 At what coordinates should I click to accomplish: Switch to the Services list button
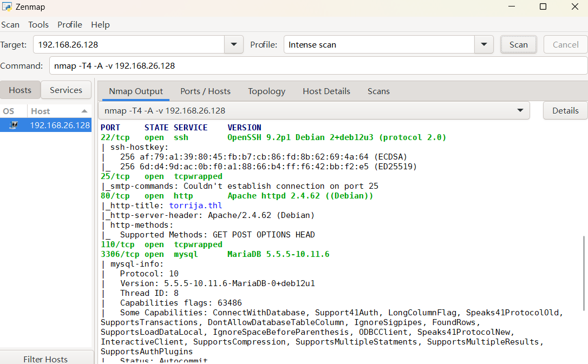(66, 90)
